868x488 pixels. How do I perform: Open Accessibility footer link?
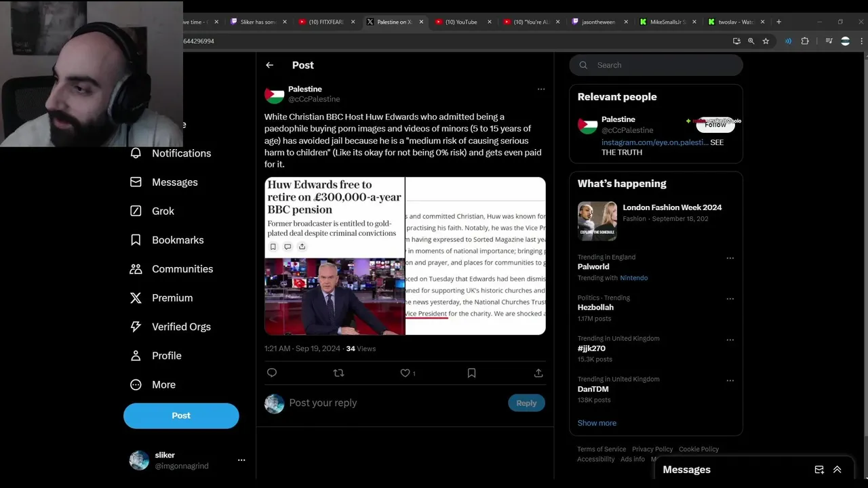[596, 459]
